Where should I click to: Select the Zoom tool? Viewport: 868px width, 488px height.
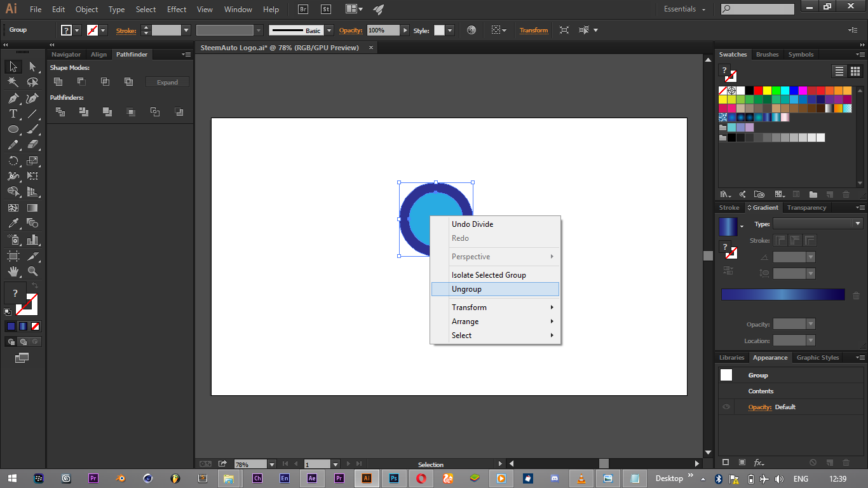point(33,271)
